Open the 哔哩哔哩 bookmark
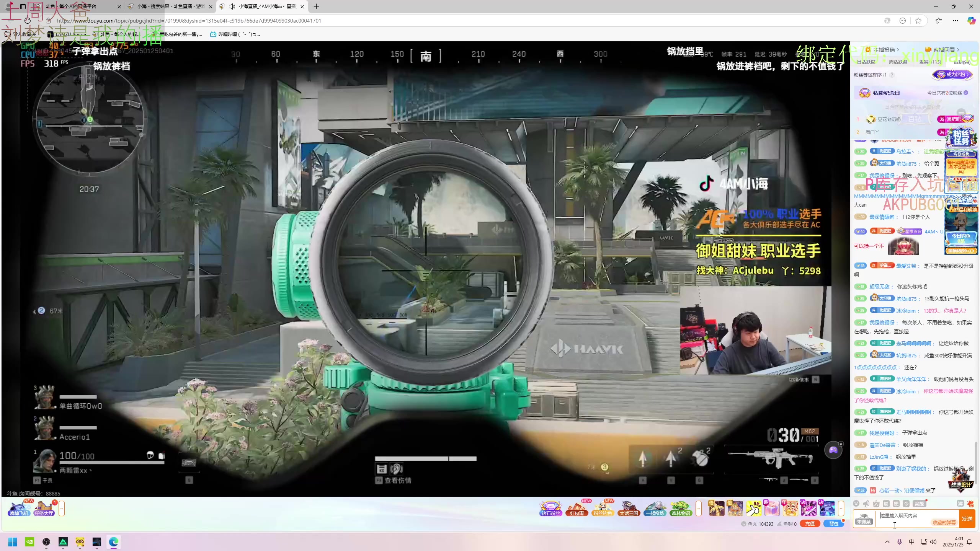The height and width of the screenshot is (551, 980). 235,34
